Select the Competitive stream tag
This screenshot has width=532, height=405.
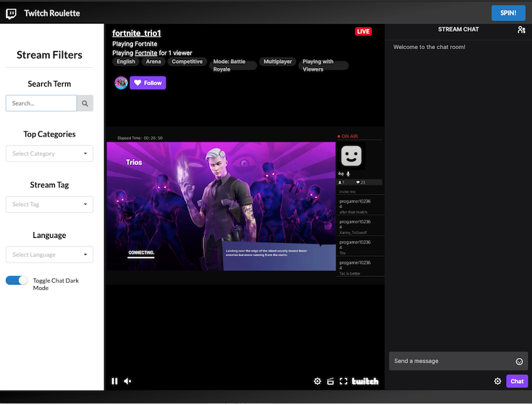(x=187, y=62)
